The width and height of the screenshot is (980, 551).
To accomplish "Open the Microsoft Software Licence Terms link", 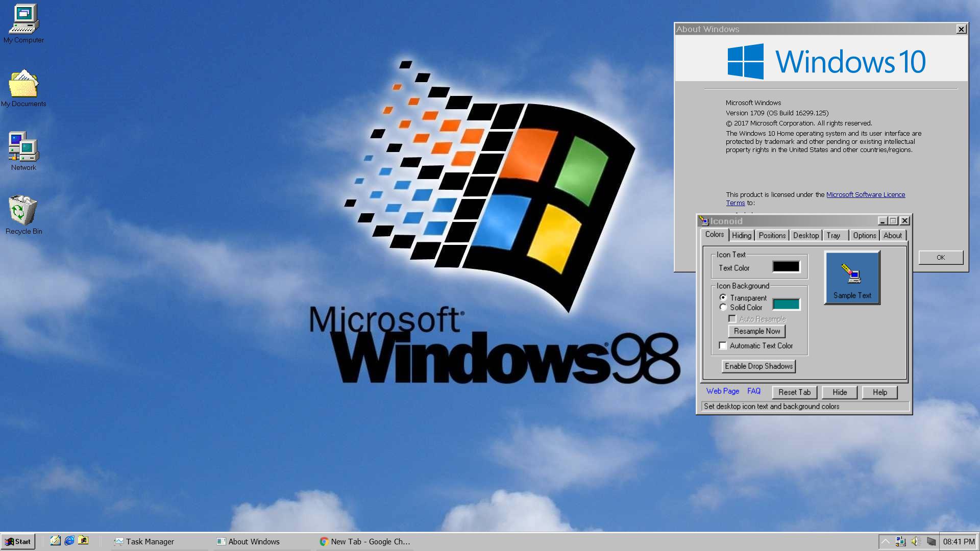I will point(865,194).
